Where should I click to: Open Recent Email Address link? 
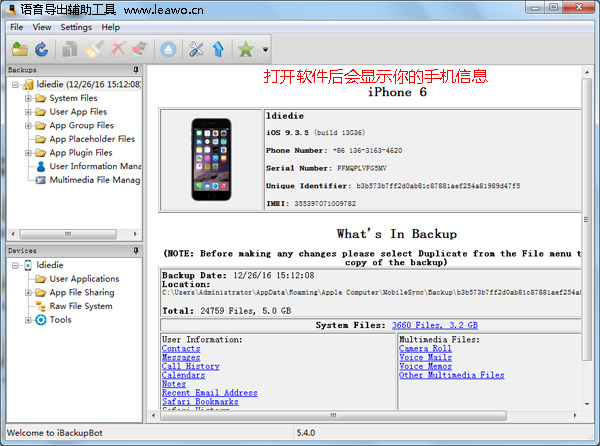click(210, 392)
